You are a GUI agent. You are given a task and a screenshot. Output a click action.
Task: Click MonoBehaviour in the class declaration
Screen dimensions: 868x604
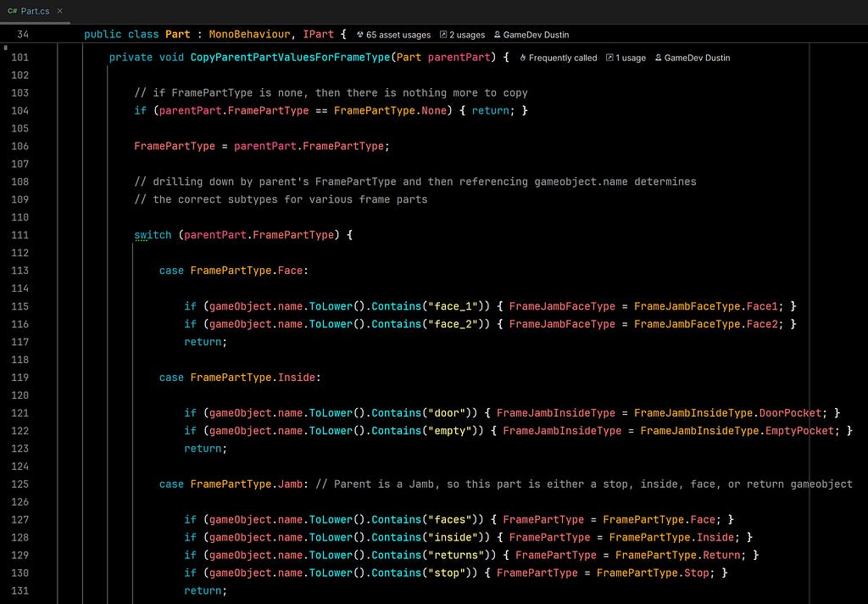250,34
